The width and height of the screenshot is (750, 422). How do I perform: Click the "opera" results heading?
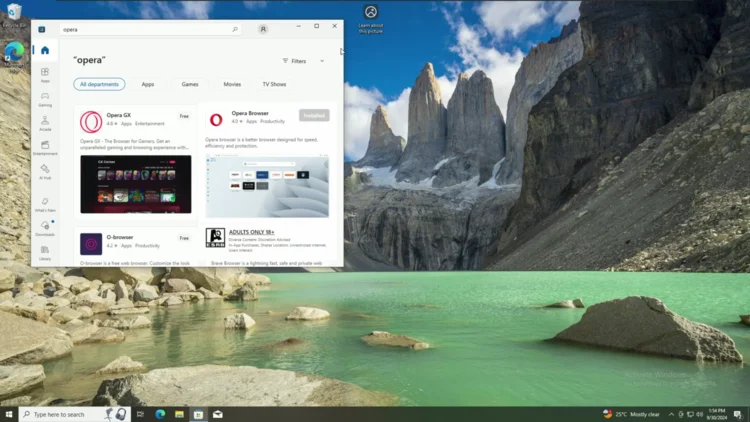click(x=89, y=60)
